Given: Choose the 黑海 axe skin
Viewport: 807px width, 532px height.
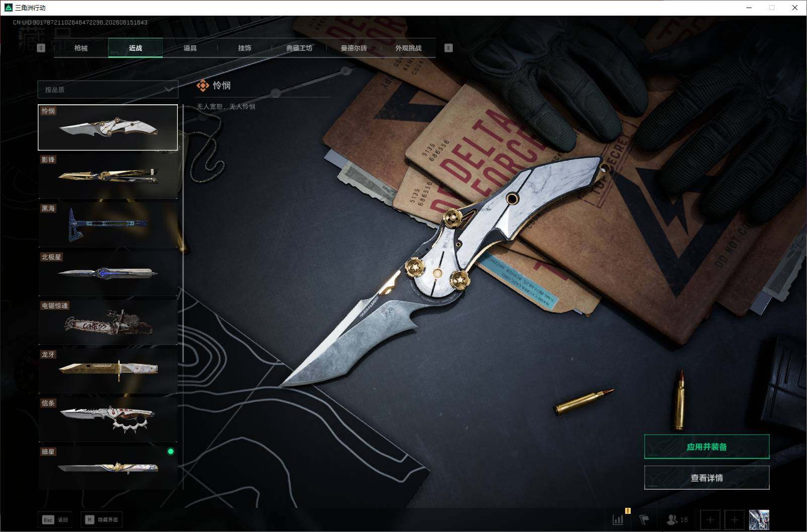Looking at the screenshot, I should pyautogui.click(x=108, y=225).
